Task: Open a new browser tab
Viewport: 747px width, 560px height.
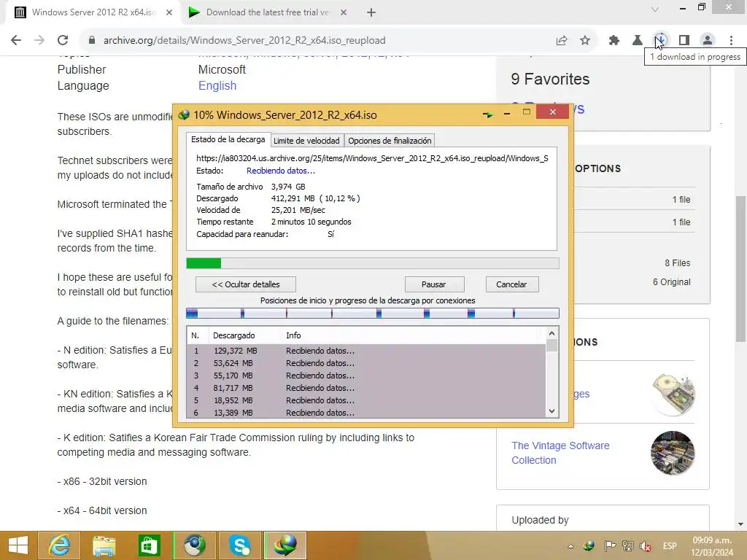Action: [371, 12]
